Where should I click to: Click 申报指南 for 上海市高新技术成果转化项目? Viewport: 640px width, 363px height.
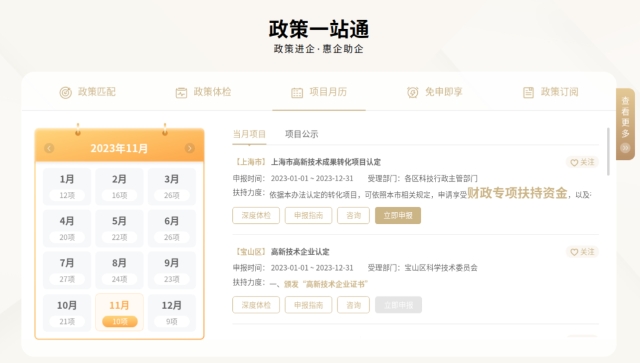pos(308,216)
